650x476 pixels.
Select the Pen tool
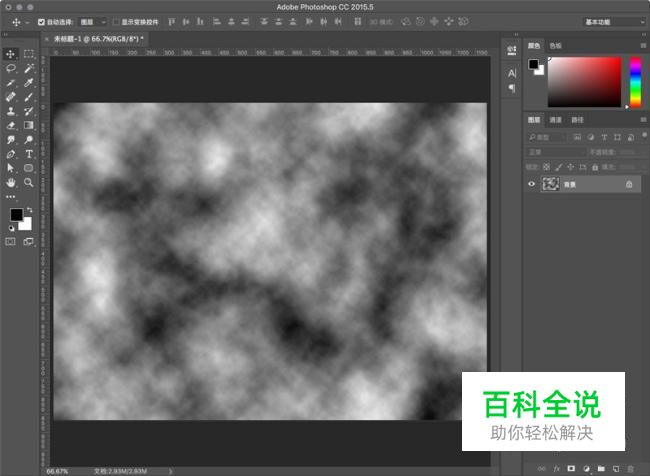coord(10,154)
